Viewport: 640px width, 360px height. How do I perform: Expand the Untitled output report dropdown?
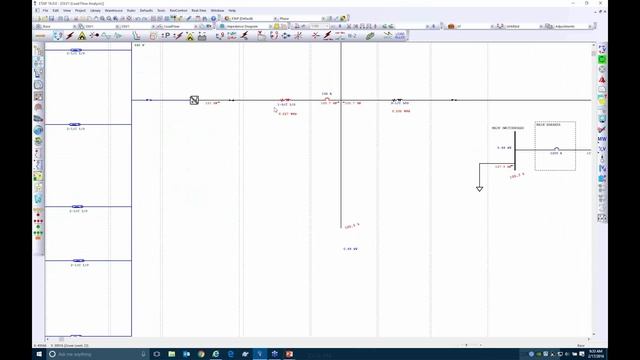click(541, 27)
